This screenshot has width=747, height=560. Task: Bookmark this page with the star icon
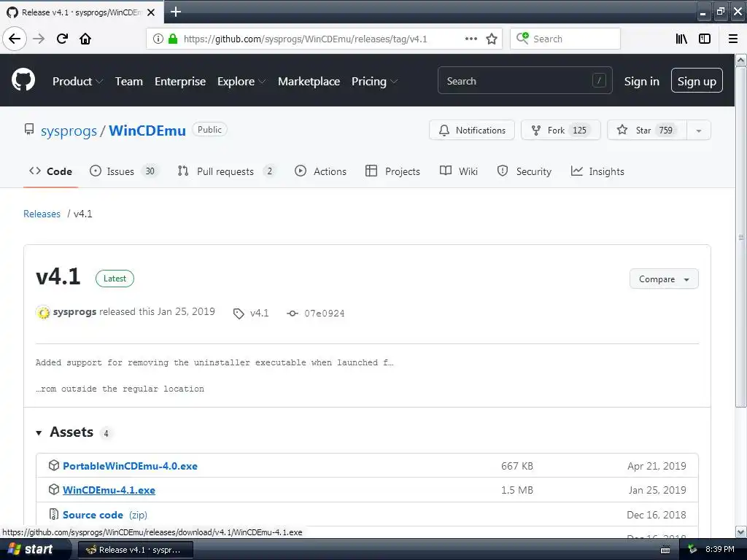pyautogui.click(x=492, y=39)
